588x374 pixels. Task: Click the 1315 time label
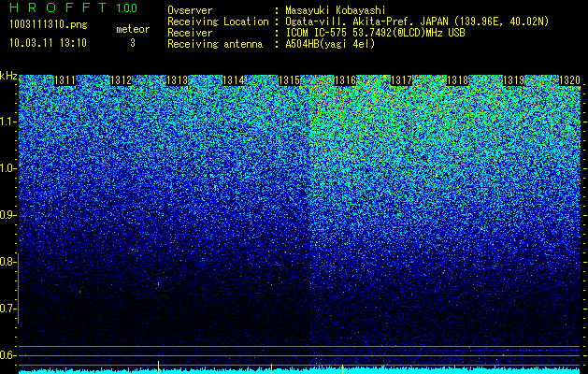(x=289, y=80)
